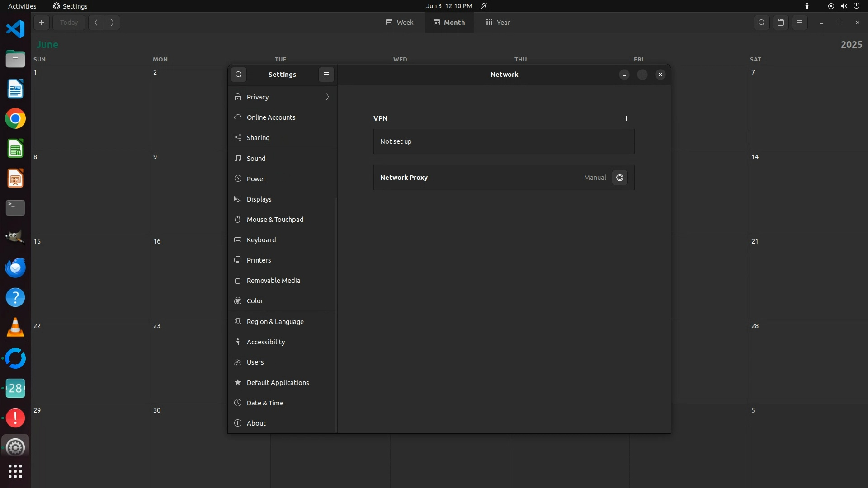
Task: Open Thunderbird from the dock
Action: pyautogui.click(x=15, y=268)
